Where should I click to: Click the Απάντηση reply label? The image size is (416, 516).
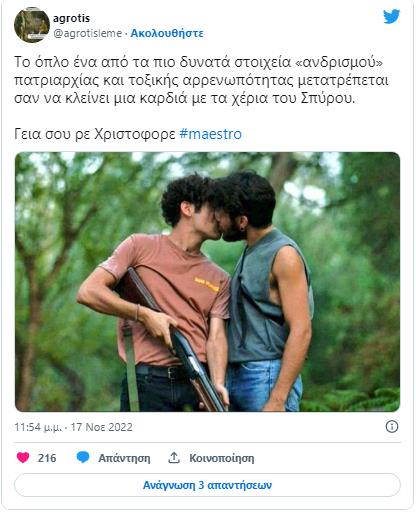(x=124, y=458)
